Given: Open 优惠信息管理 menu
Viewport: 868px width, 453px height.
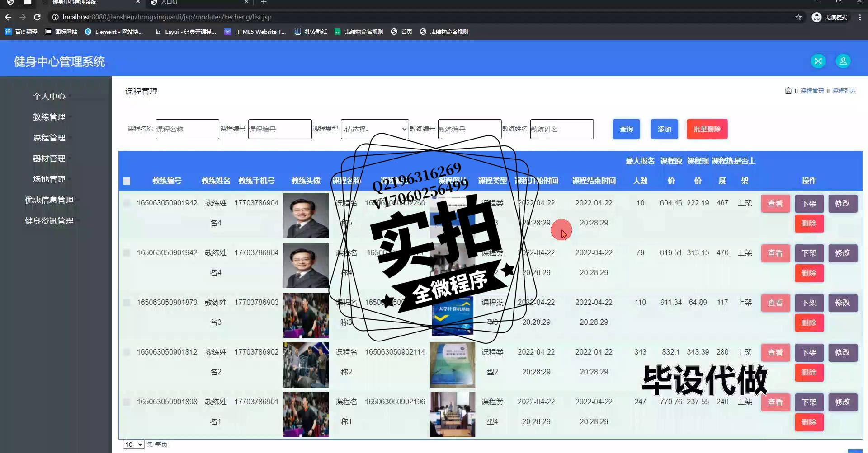Looking at the screenshot, I should [49, 200].
